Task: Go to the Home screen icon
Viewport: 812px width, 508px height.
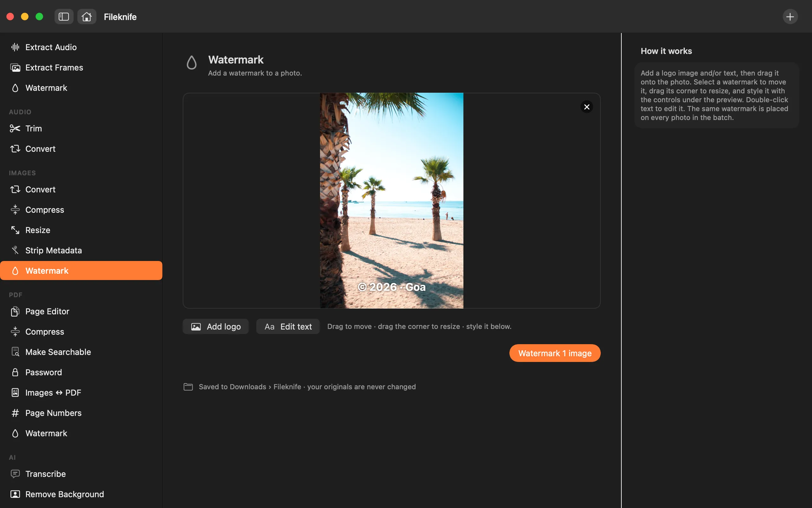Action: [x=87, y=17]
